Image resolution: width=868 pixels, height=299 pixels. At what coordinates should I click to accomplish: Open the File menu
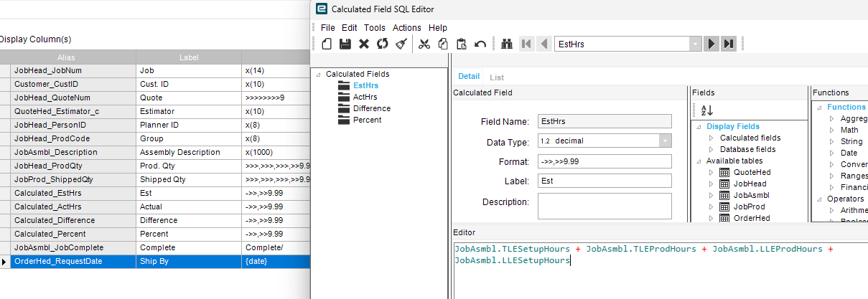coord(328,27)
